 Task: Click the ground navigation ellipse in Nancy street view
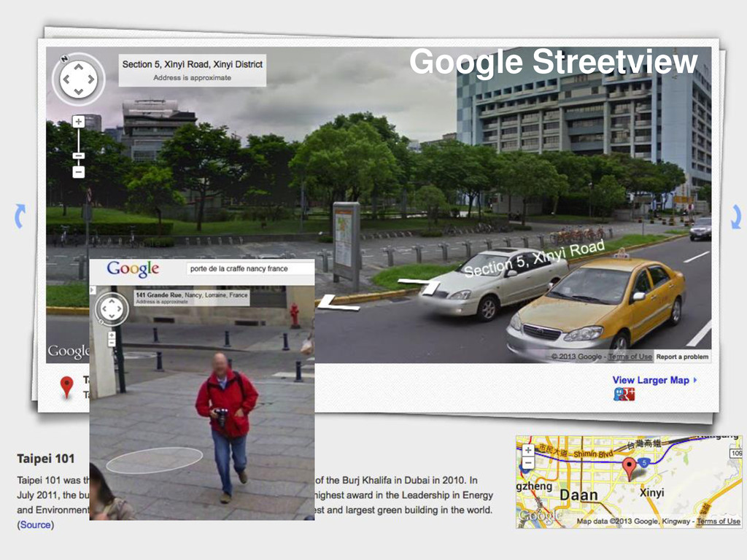(155, 460)
